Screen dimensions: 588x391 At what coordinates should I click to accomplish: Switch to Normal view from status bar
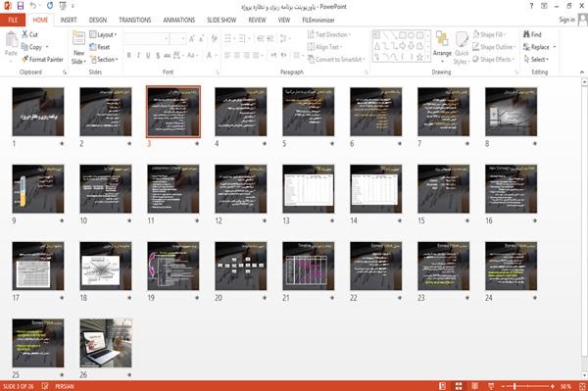click(443, 386)
